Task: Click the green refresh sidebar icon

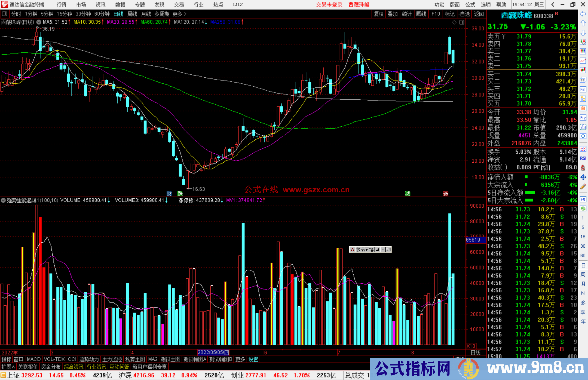Action: click(x=583, y=209)
